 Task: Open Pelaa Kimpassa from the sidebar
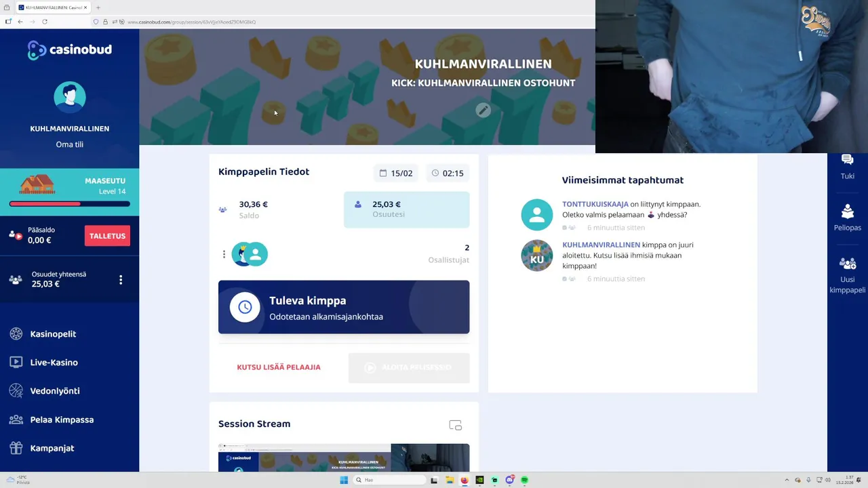point(62,420)
